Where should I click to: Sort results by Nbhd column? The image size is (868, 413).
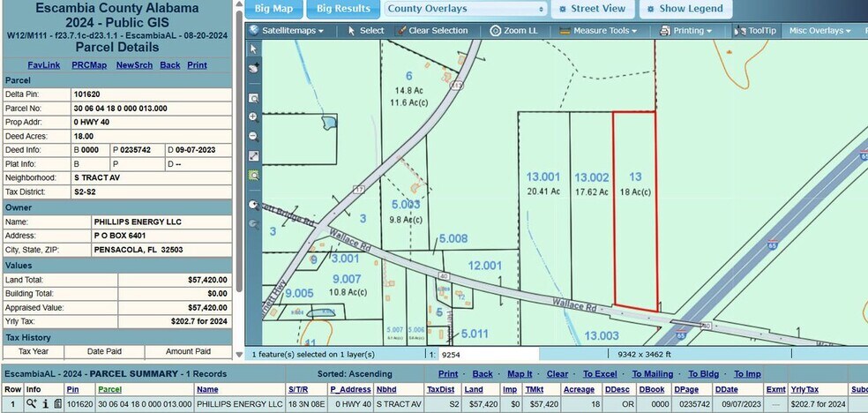[x=385, y=390]
